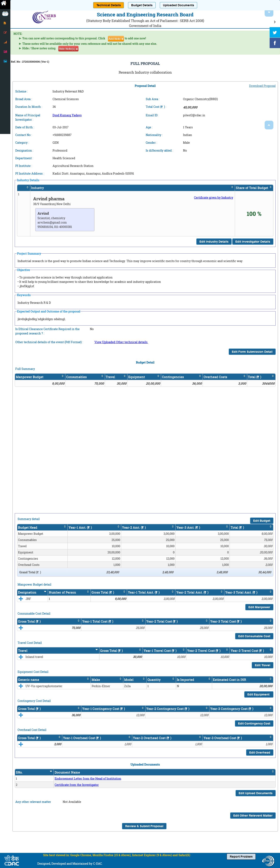Sort Manpower table by Designation column
Viewport: 280px width, 868px height.
32,592
